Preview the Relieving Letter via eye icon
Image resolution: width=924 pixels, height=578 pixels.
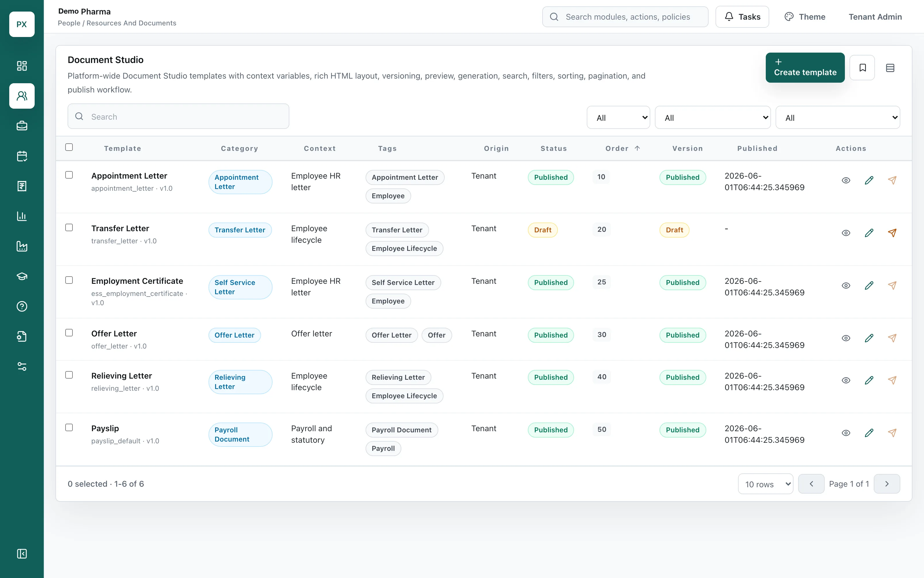pos(846,380)
